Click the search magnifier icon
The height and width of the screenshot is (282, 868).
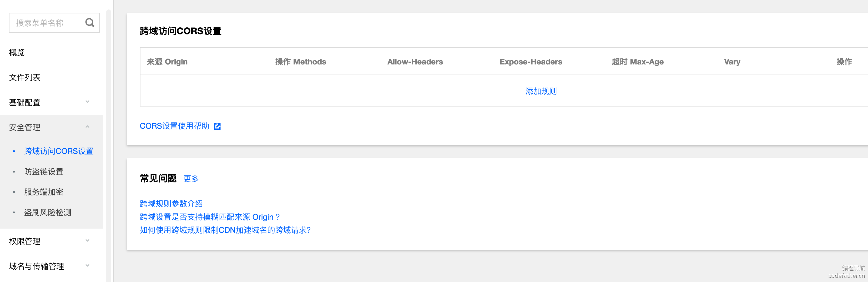[x=90, y=23]
